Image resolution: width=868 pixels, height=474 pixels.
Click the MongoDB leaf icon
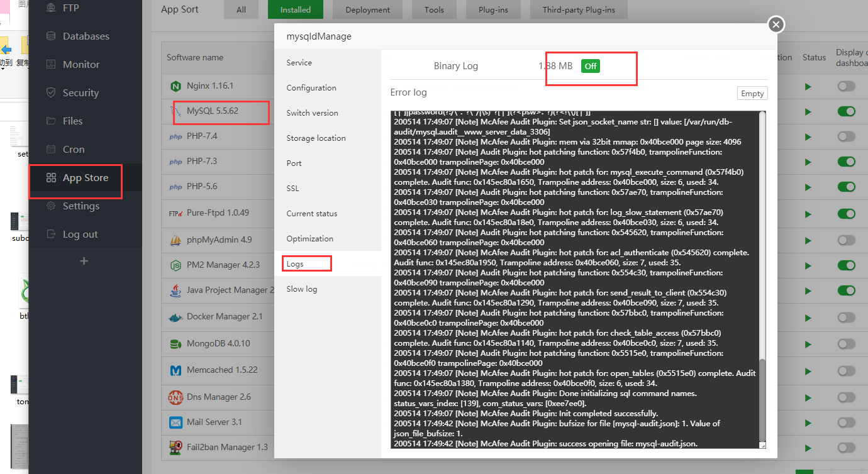coord(175,344)
